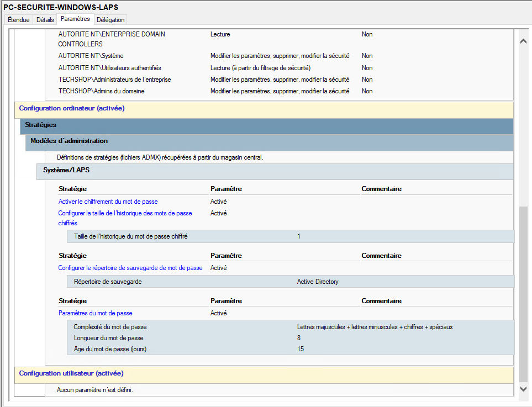Click password length value 8
This screenshot has width=532, height=407.
coord(299,338)
